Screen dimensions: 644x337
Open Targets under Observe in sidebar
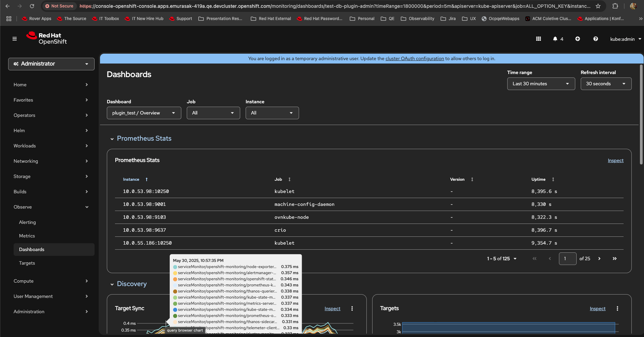pos(27,263)
